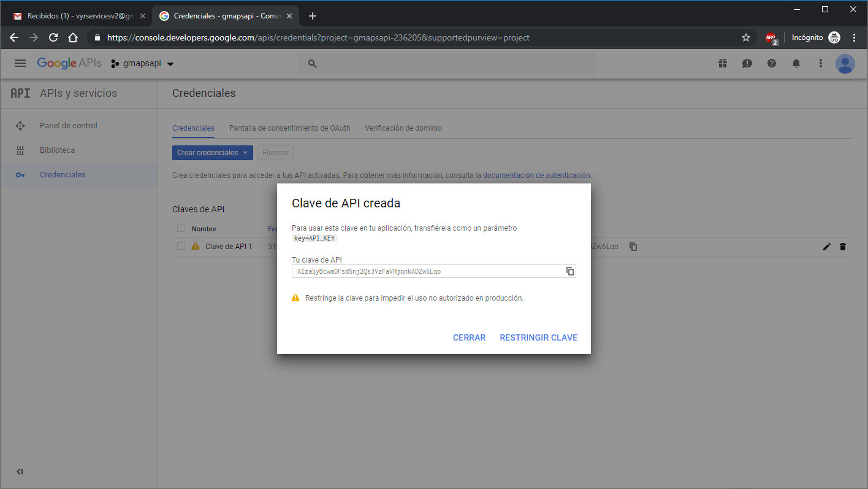This screenshot has width=868, height=489.
Task: Open the help question mark icon
Action: (772, 63)
